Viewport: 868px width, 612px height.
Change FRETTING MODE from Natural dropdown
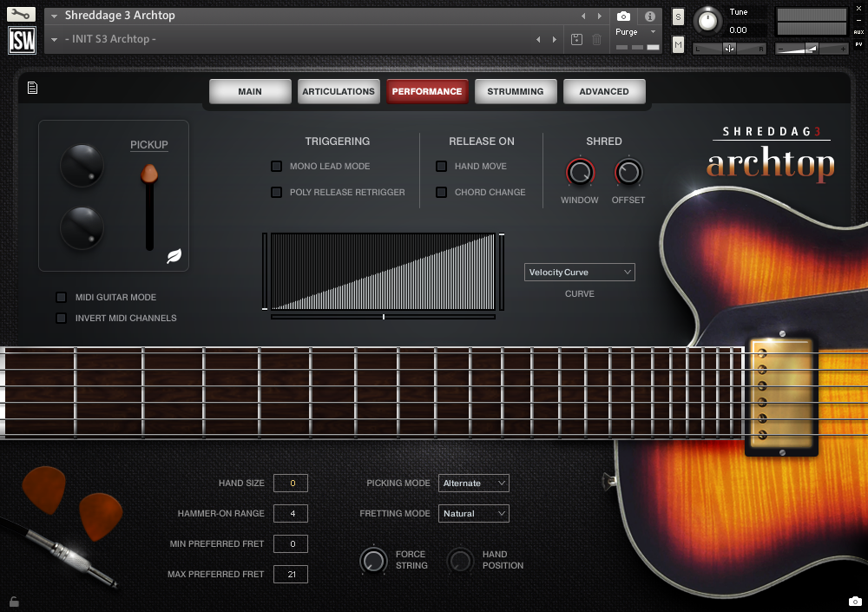pyautogui.click(x=473, y=513)
